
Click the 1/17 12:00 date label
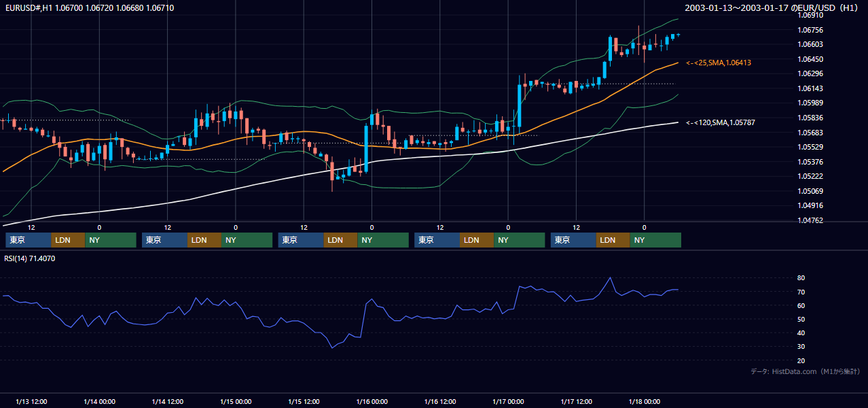pos(577,402)
